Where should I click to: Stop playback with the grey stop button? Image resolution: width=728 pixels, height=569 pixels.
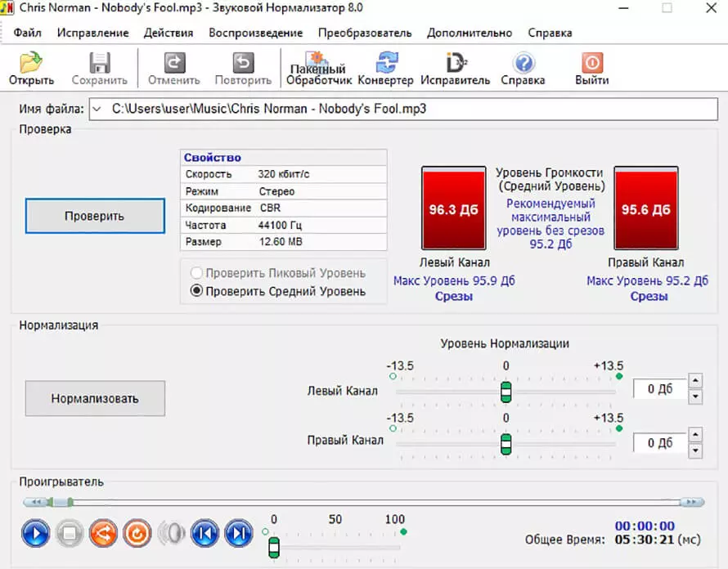point(70,533)
